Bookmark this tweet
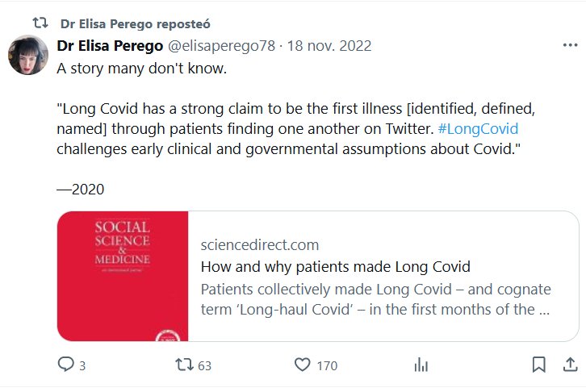 tap(538, 365)
